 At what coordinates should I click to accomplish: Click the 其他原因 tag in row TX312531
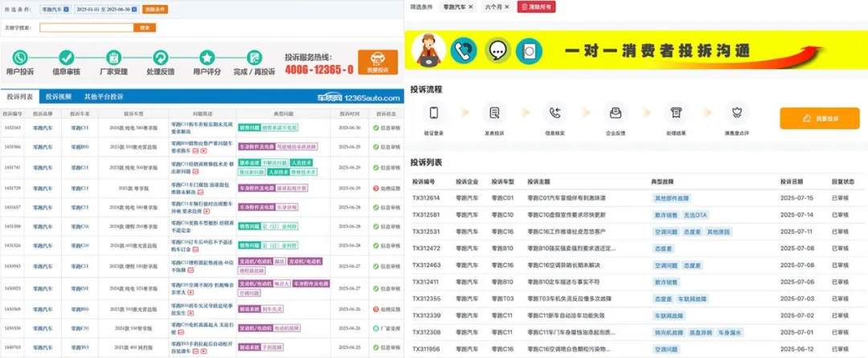(719, 231)
